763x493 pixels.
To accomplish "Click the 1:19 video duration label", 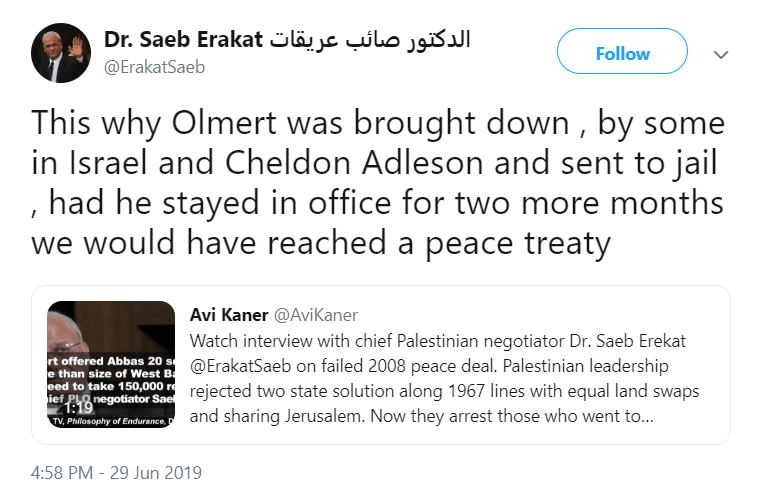I will (78, 407).
